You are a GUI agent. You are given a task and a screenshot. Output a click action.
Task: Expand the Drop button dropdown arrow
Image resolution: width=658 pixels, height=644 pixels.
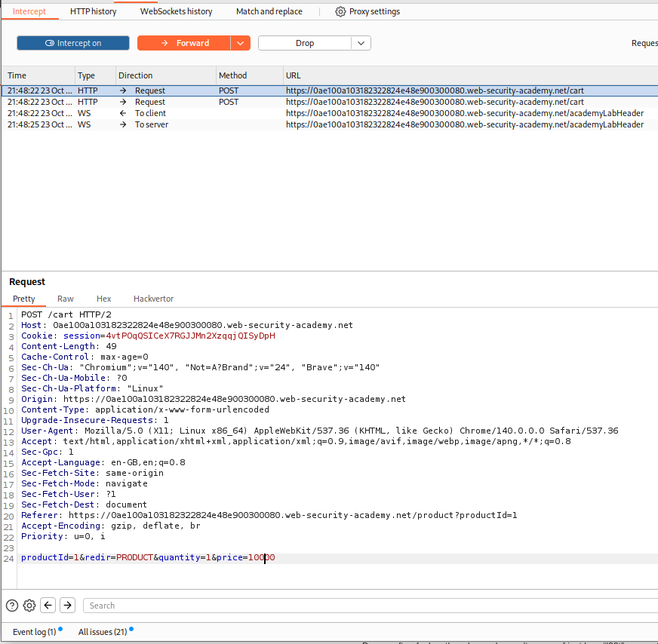(x=361, y=43)
